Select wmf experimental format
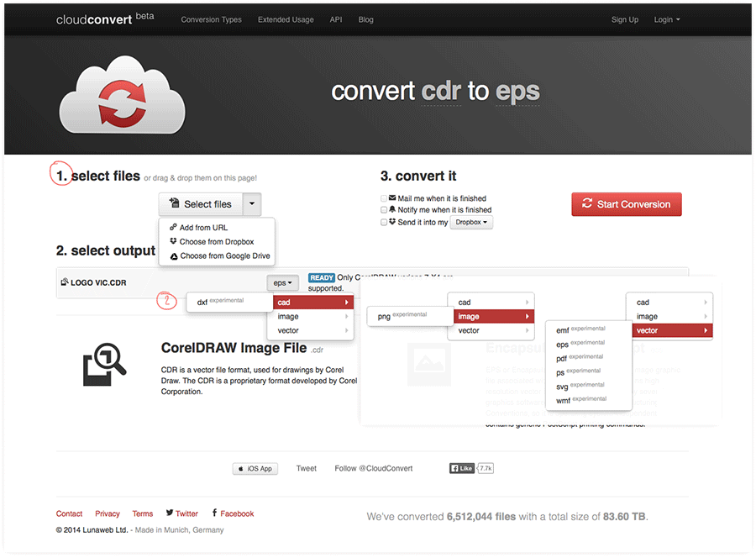The width and height of the screenshot is (756, 558). point(588,400)
